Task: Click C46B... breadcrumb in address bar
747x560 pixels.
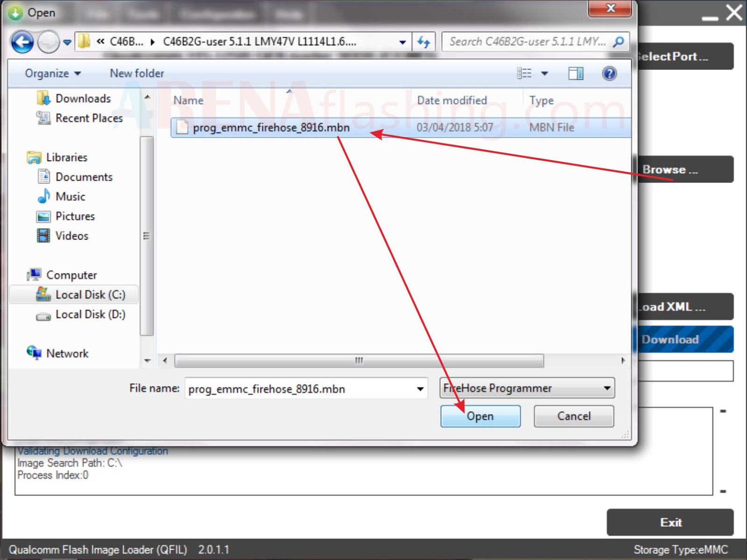Action: pos(126,42)
